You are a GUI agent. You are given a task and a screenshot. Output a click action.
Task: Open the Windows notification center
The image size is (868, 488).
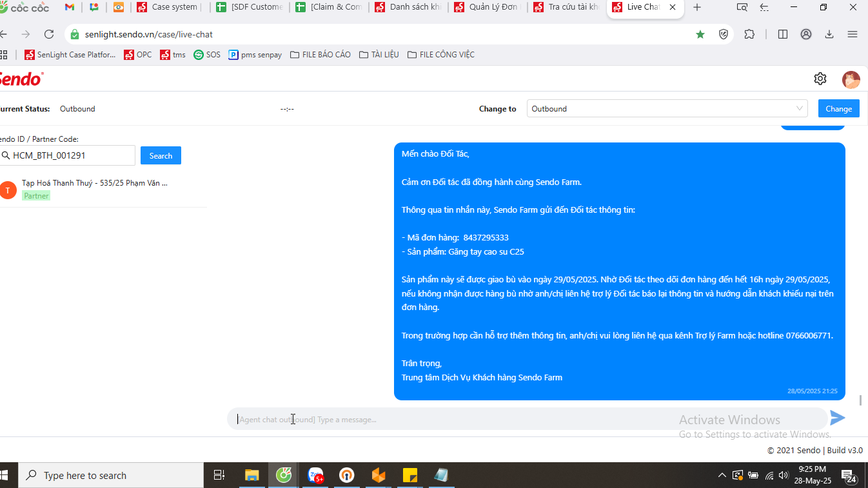point(850,476)
